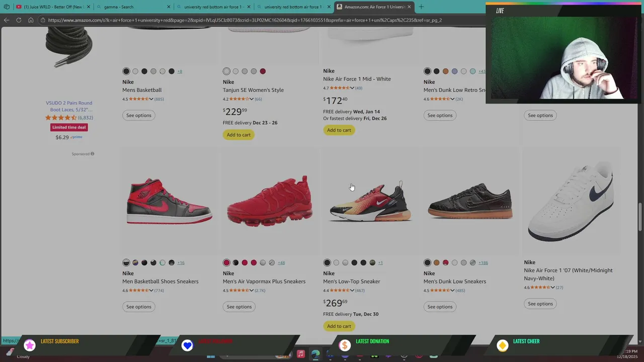Expand rating popover for Tanjun SE Women's Style
This screenshot has width=644, height=362.
252,99
